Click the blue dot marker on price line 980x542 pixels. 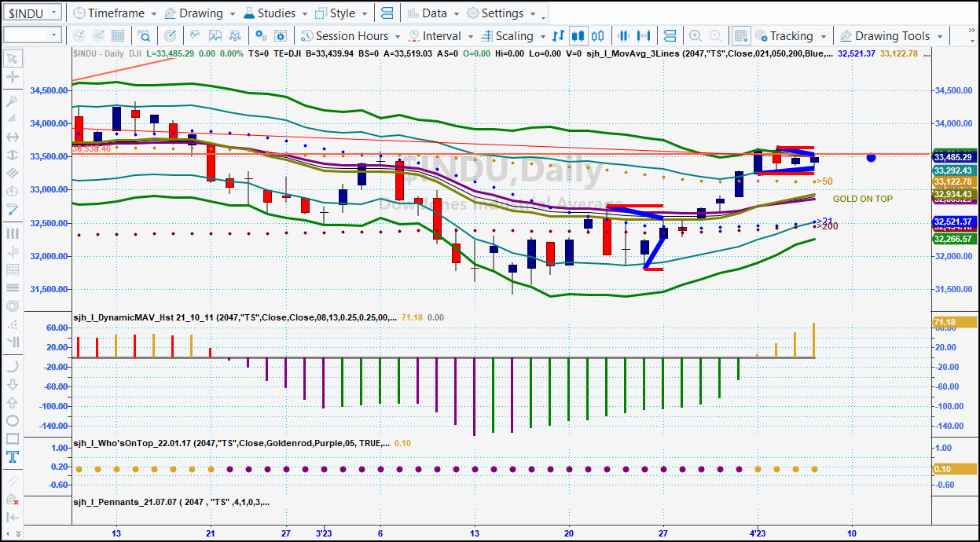(871, 157)
